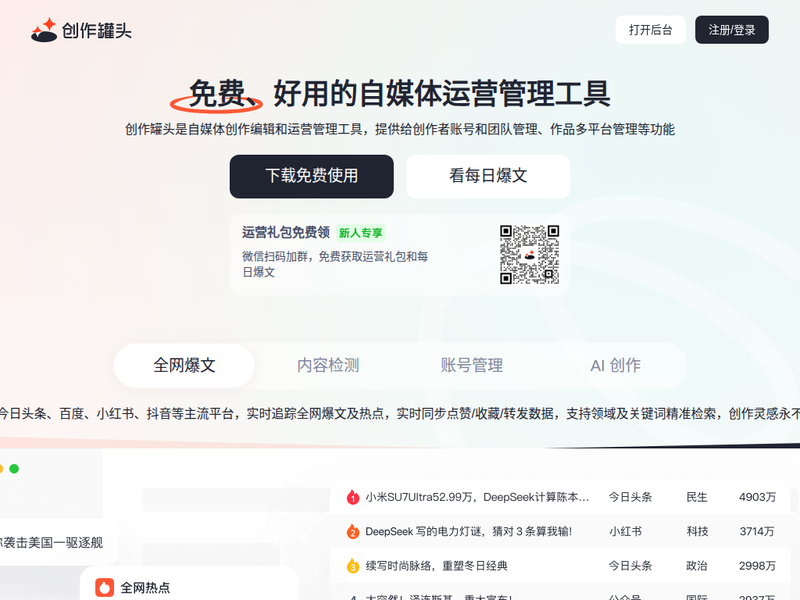Switch to the 账号管理 tab
800x600 pixels.
(x=472, y=365)
